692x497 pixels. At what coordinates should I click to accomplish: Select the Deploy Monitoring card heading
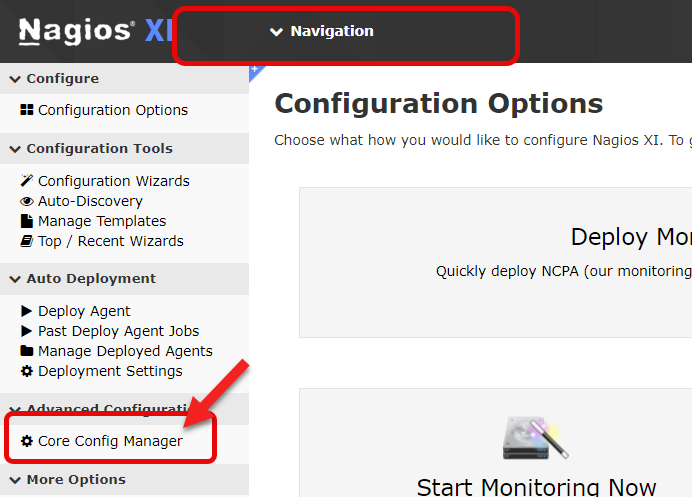click(630, 237)
